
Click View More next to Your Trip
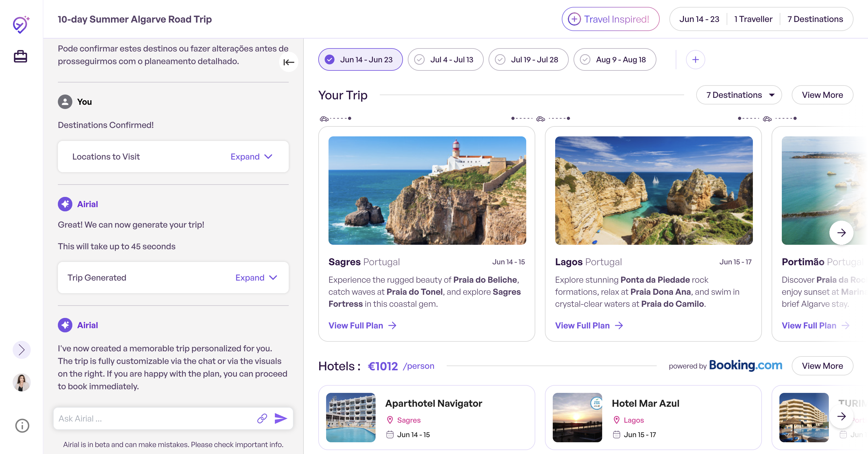point(822,95)
